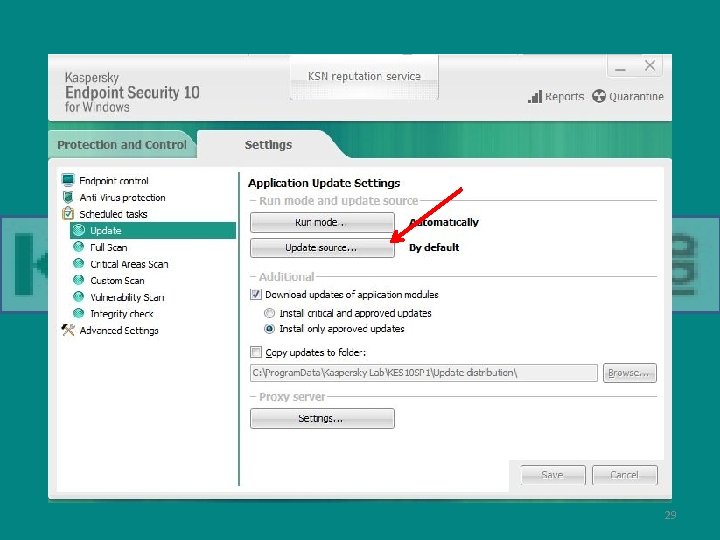The width and height of the screenshot is (720, 540).
Task: Click the Critical Areas Scan icon
Action: pyautogui.click(x=79, y=264)
